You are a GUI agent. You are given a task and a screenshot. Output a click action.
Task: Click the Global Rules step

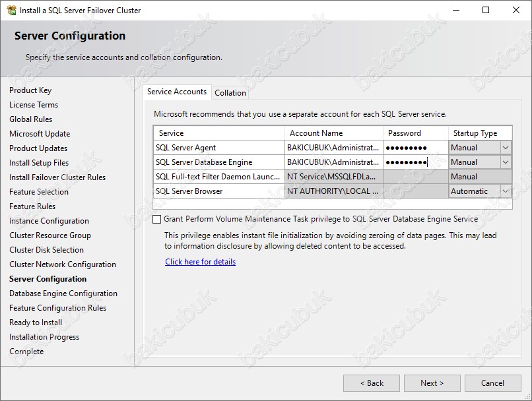(x=31, y=119)
